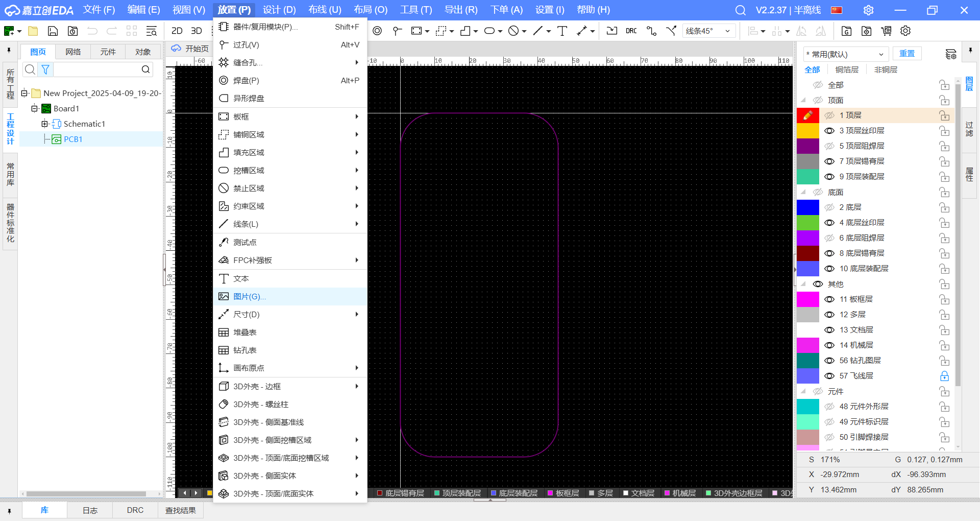Click the filter funnel icon in project panel
Screen dimensions: 980x521
point(45,69)
